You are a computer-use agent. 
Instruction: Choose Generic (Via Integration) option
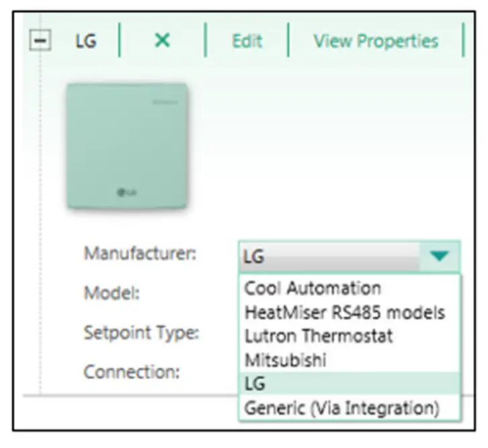(x=349, y=408)
